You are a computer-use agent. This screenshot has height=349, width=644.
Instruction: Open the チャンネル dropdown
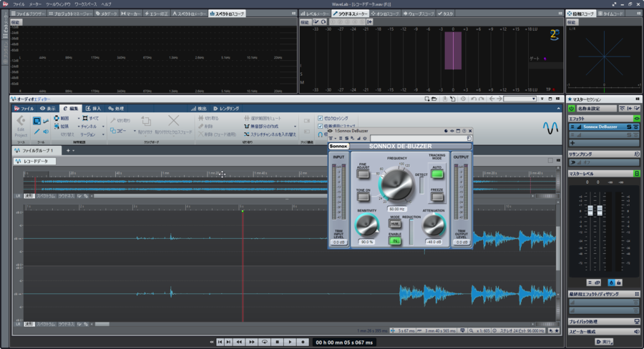[103, 127]
